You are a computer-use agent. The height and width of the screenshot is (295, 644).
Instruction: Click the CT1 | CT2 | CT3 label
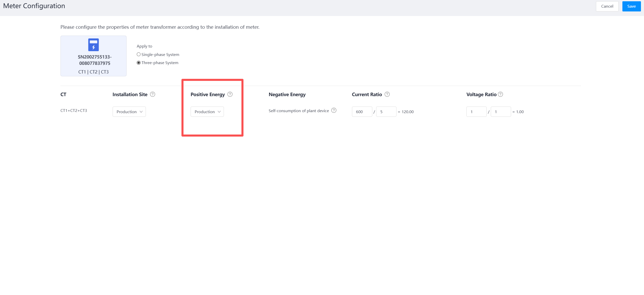94,72
